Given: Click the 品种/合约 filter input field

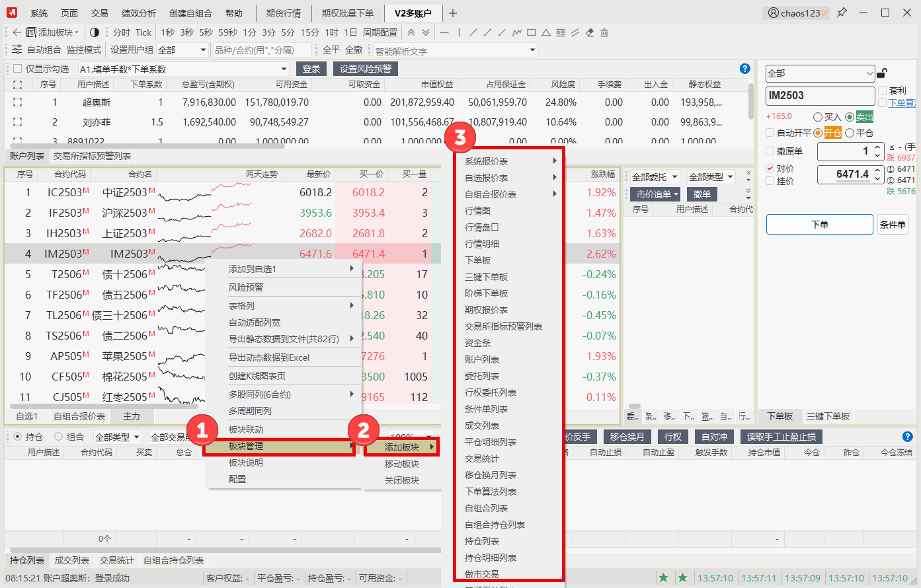Looking at the screenshot, I should click(x=262, y=50).
